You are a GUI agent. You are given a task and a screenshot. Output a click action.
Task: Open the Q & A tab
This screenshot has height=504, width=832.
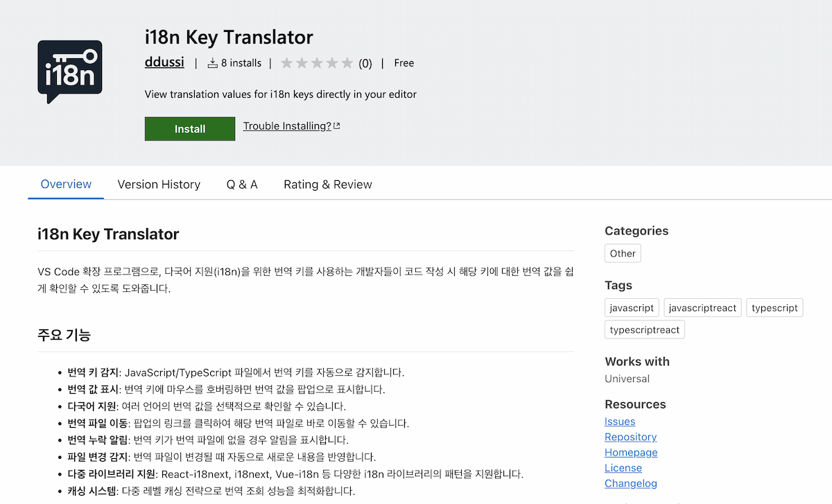[241, 184]
